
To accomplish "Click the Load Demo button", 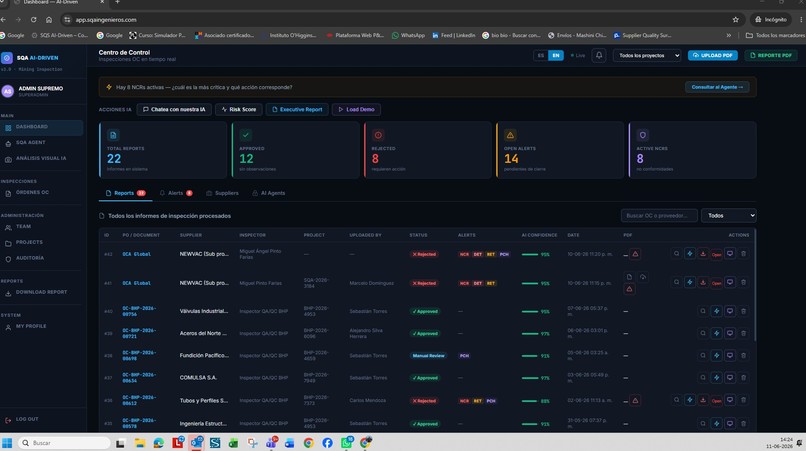I will click(x=356, y=110).
